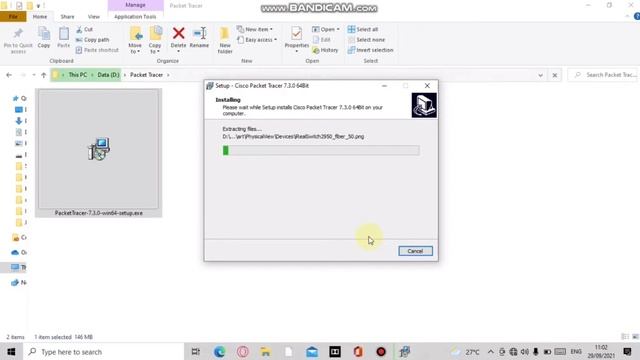The image size is (640, 360).
Task: Click Invert selection in ribbon
Action: (371, 50)
